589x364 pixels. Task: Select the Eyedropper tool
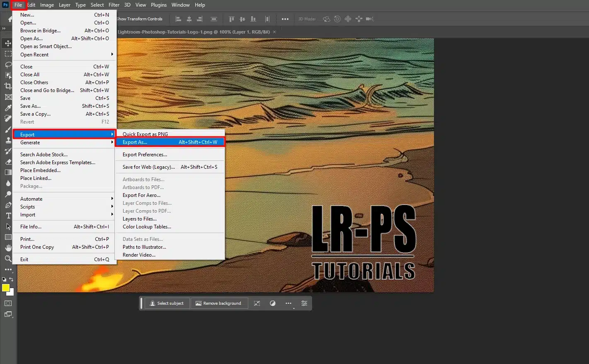[x=8, y=108]
